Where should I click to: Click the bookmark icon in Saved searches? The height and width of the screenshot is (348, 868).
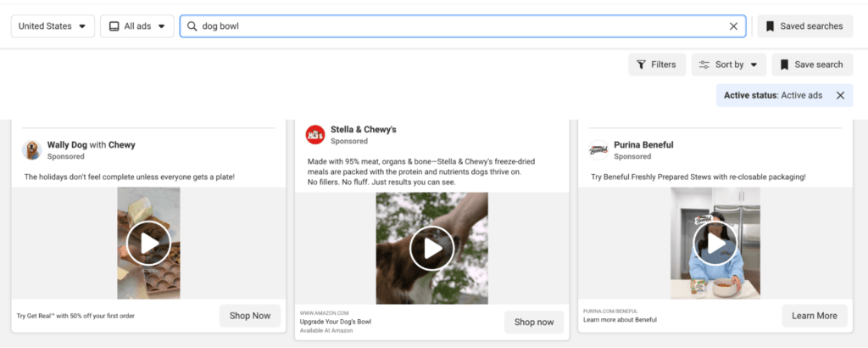click(x=770, y=26)
